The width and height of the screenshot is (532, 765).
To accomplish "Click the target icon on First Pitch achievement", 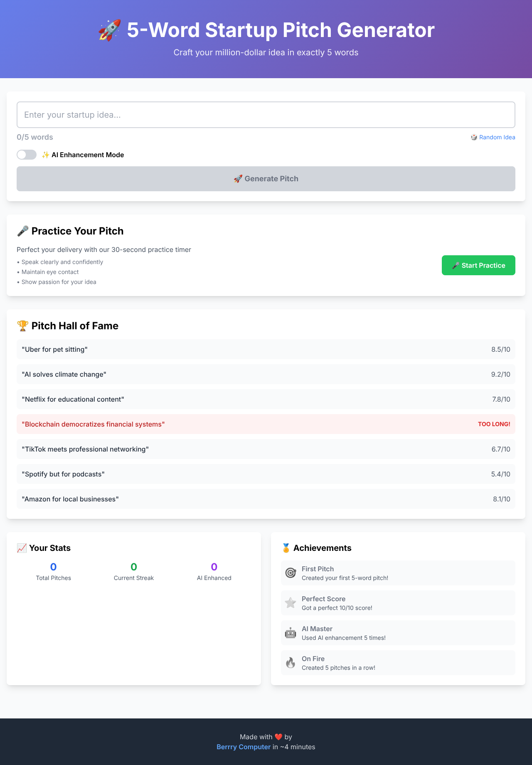I will coord(291,573).
